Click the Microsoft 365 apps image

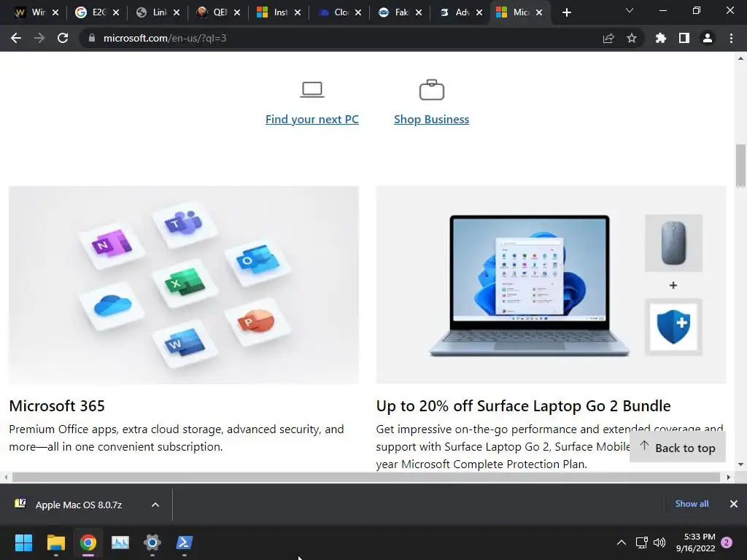click(x=183, y=285)
